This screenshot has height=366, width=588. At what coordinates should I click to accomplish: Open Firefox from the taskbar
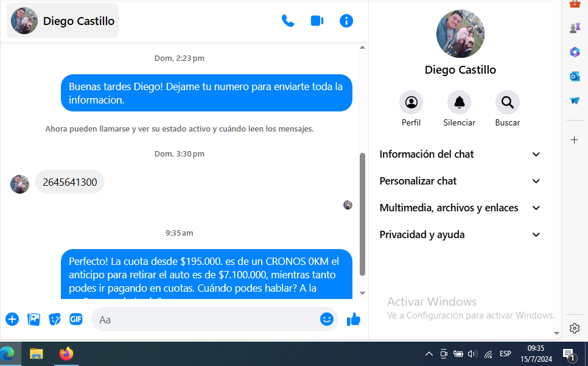[x=66, y=354]
